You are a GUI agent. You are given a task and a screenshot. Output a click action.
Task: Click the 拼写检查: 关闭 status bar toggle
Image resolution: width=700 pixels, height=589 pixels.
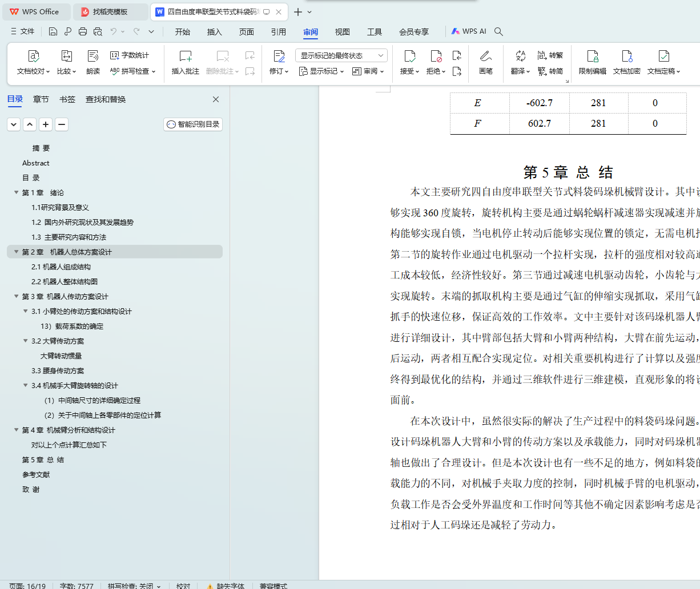coord(134,586)
